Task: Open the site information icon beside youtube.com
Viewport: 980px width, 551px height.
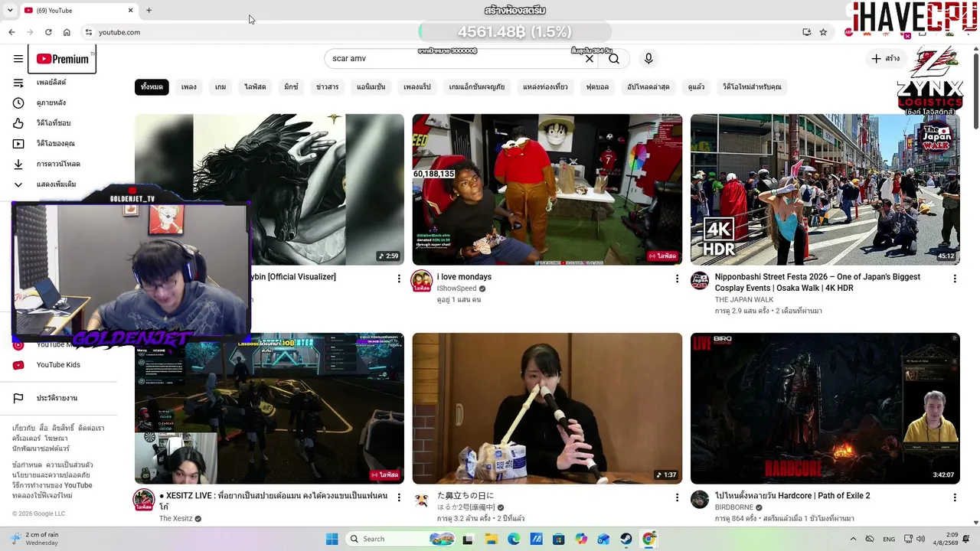Action: pos(89,32)
